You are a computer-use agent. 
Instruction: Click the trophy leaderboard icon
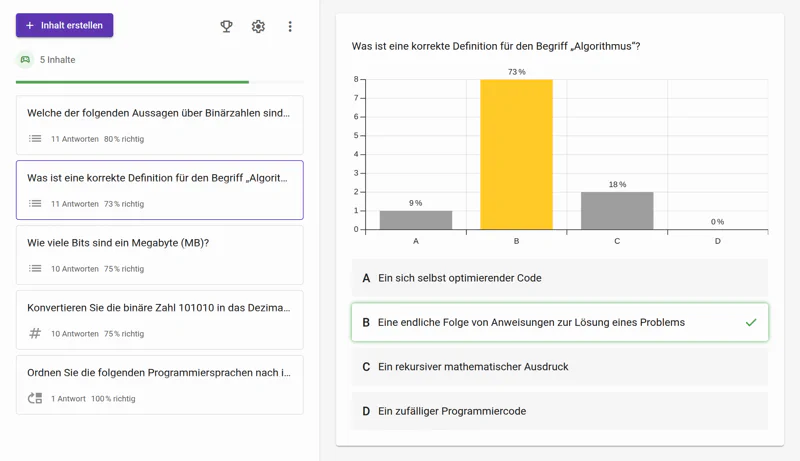pos(226,26)
